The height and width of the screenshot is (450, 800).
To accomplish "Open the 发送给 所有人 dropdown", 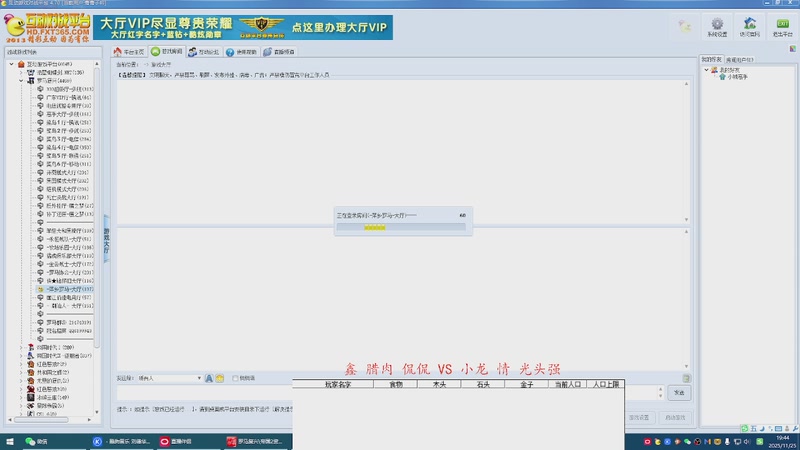I will point(169,378).
